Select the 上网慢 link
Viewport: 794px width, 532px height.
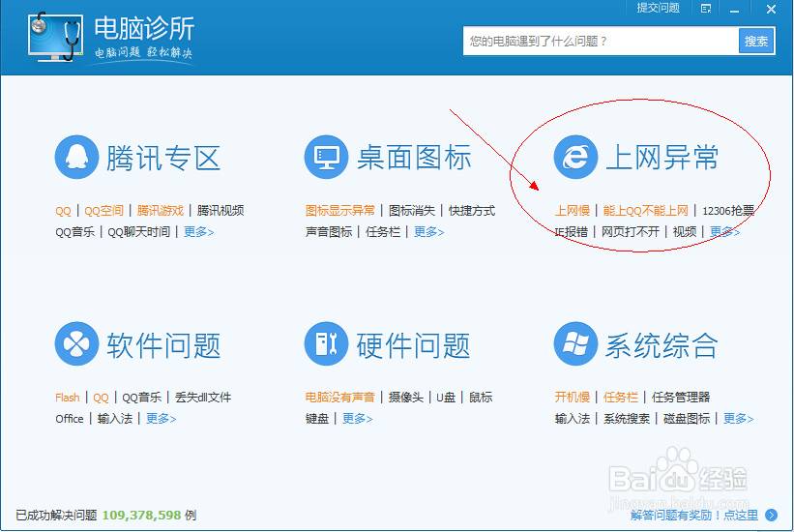(573, 211)
